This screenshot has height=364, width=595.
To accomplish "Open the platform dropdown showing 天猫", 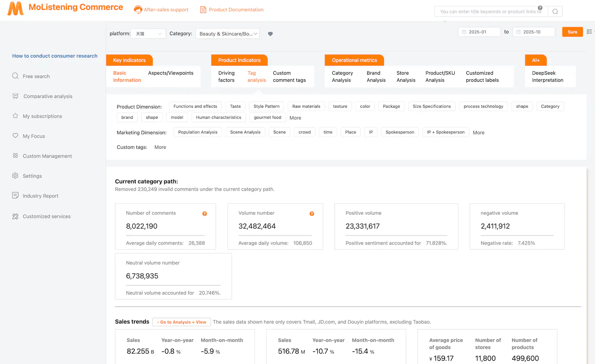I will tap(148, 33).
